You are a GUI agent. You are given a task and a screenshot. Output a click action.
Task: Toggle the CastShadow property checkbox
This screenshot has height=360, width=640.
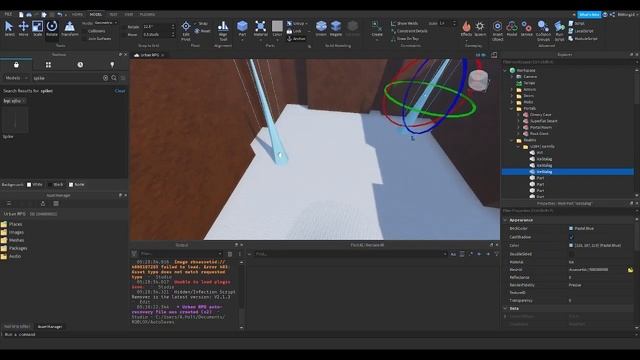[x=571, y=237]
